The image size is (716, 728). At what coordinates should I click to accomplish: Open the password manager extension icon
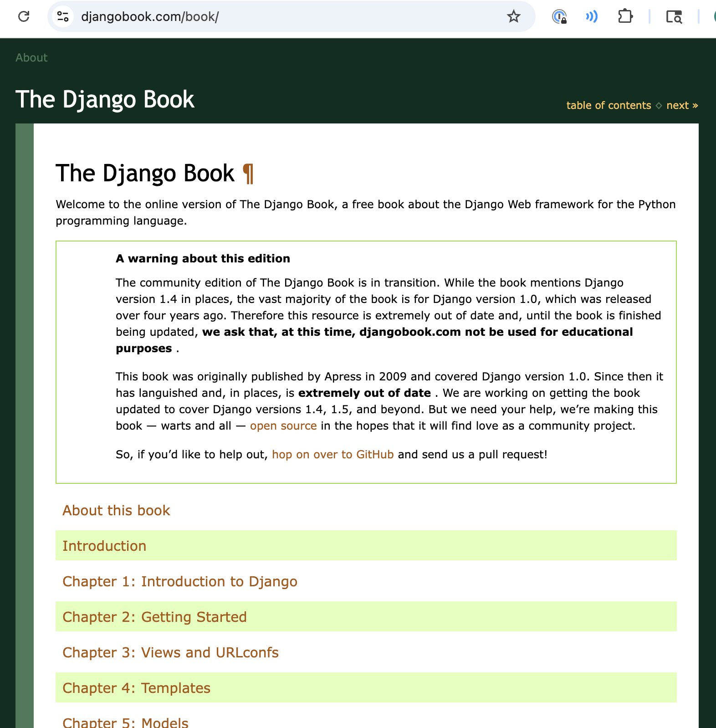[559, 16]
